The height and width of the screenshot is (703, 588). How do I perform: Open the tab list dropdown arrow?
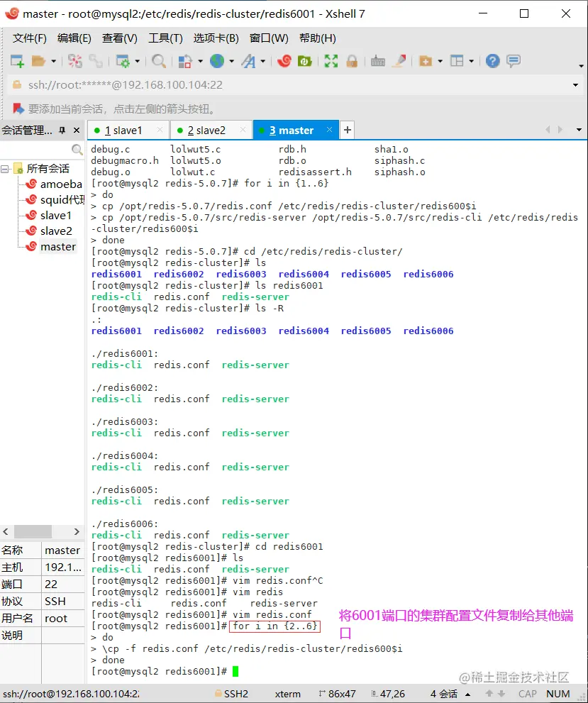point(579,130)
